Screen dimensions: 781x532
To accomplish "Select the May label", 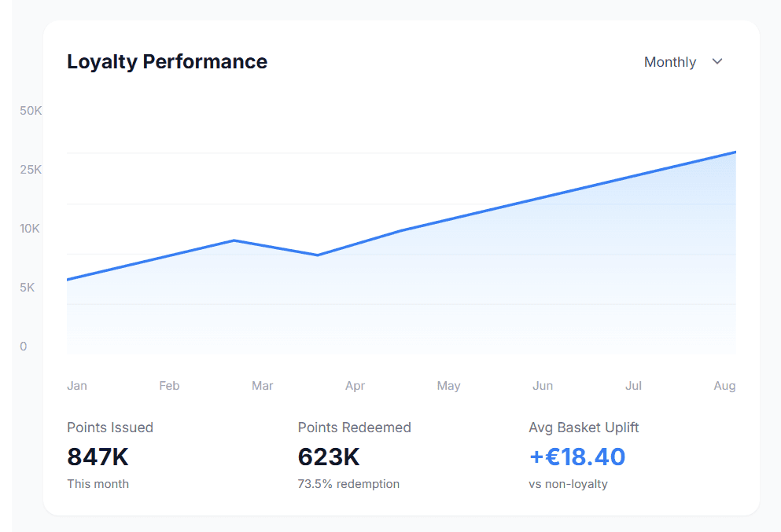I will pos(448,386).
